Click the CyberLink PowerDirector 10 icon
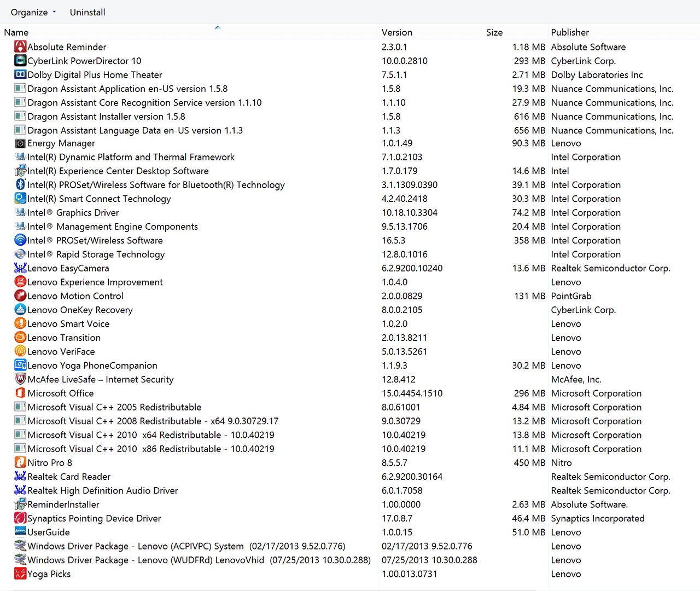 [20, 61]
